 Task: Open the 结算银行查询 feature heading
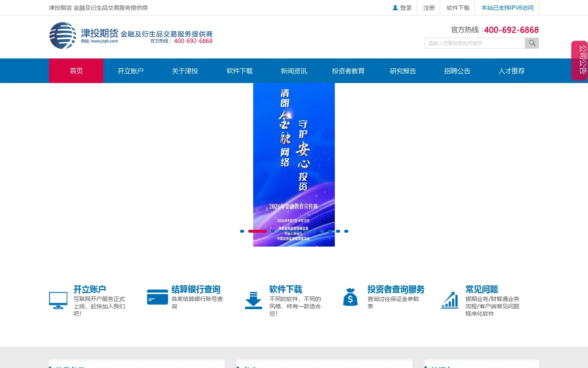point(196,289)
